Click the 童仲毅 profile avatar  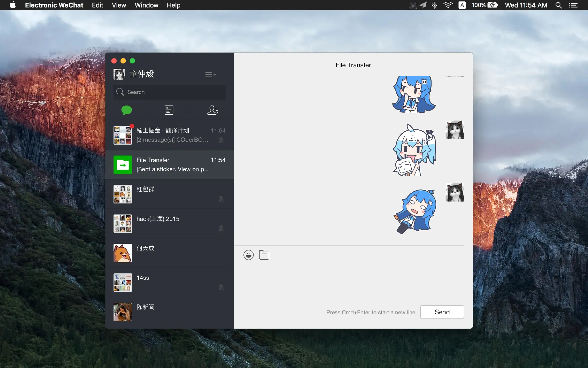(x=119, y=74)
